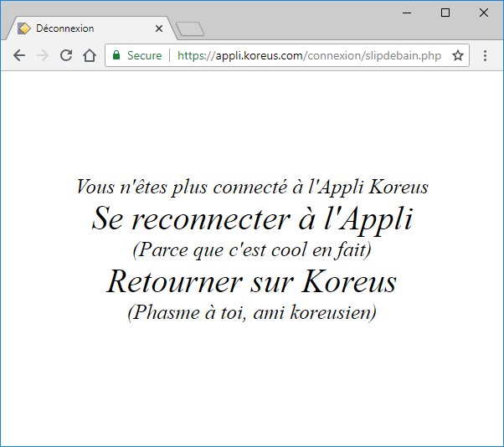Viewport: 504px width, 447px height.
Task: Focus the address bar URL field
Action: 308,55
